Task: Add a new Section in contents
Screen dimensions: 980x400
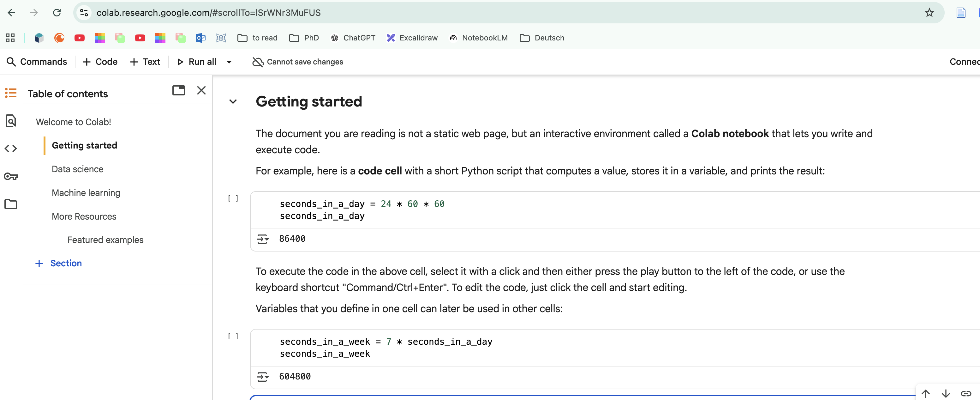Action: coord(59,264)
